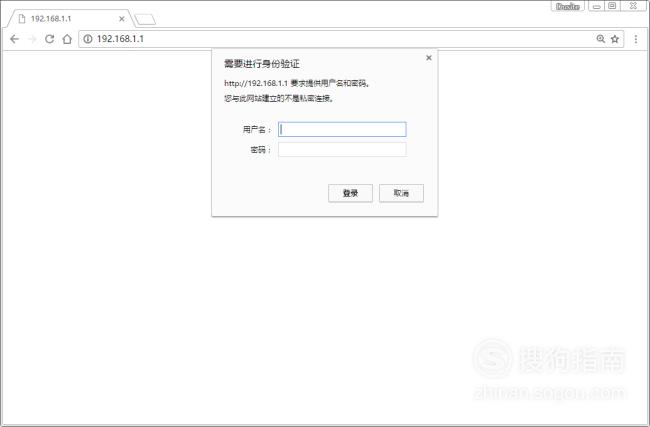Viewport: 650px width, 427px height.
Task: Click the zoom magnifier icon in address bar
Action: [x=600, y=39]
